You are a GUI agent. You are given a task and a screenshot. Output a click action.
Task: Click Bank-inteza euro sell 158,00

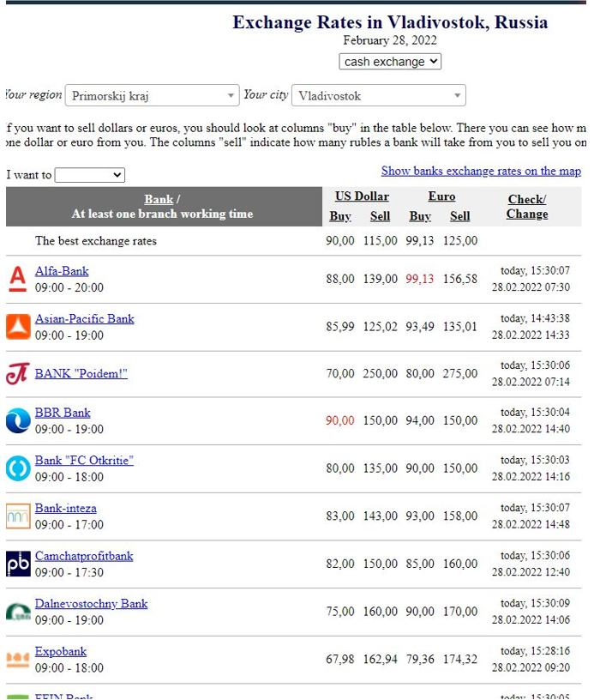pos(460,516)
